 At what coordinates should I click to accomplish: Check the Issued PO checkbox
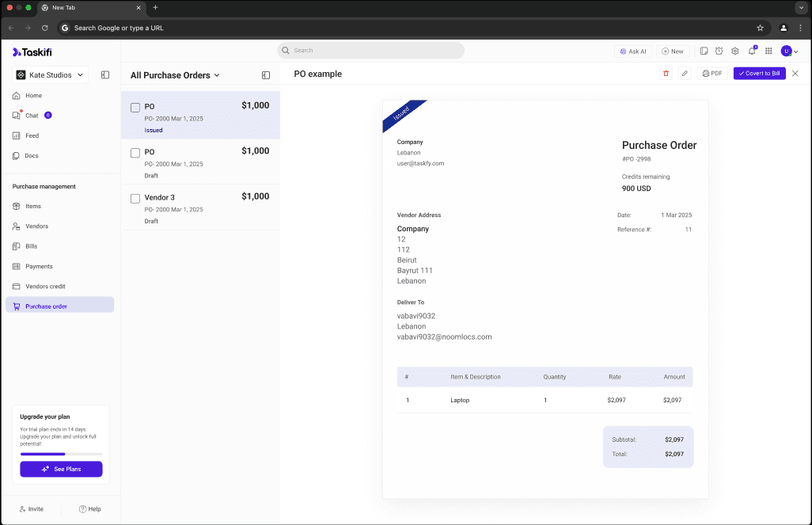[135, 108]
